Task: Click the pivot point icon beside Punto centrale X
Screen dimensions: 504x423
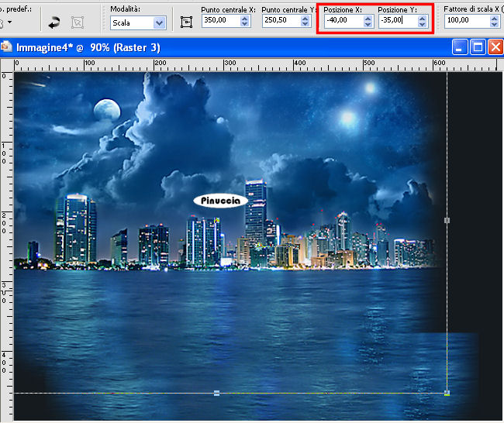Action: 186,22
